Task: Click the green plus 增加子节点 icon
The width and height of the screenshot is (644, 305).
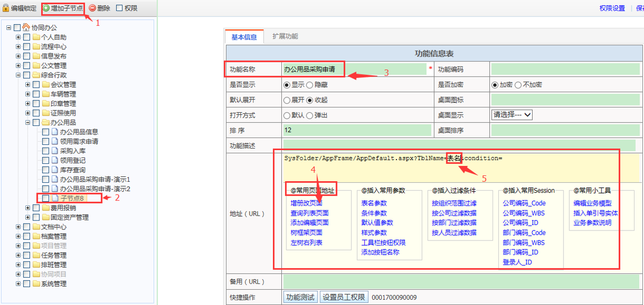Action: pyautogui.click(x=46, y=8)
